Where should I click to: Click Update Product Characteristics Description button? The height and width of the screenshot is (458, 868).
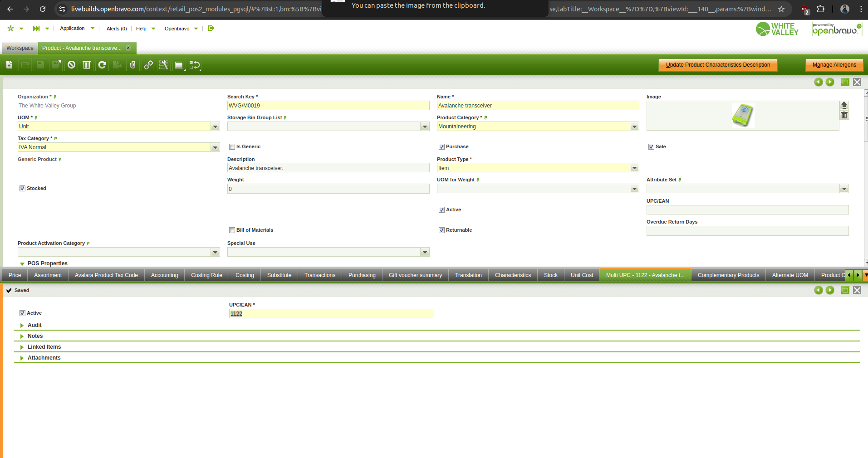coord(717,65)
